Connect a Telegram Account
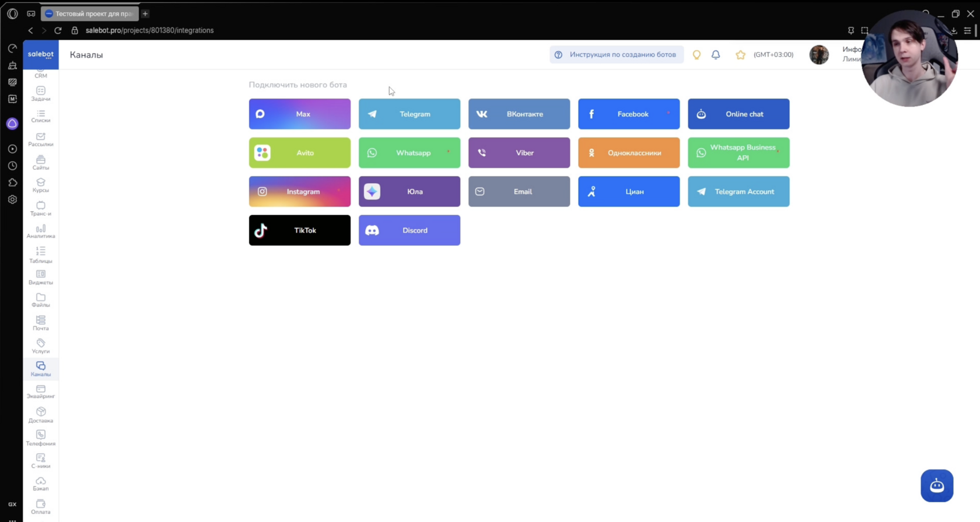 [x=738, y=191]
